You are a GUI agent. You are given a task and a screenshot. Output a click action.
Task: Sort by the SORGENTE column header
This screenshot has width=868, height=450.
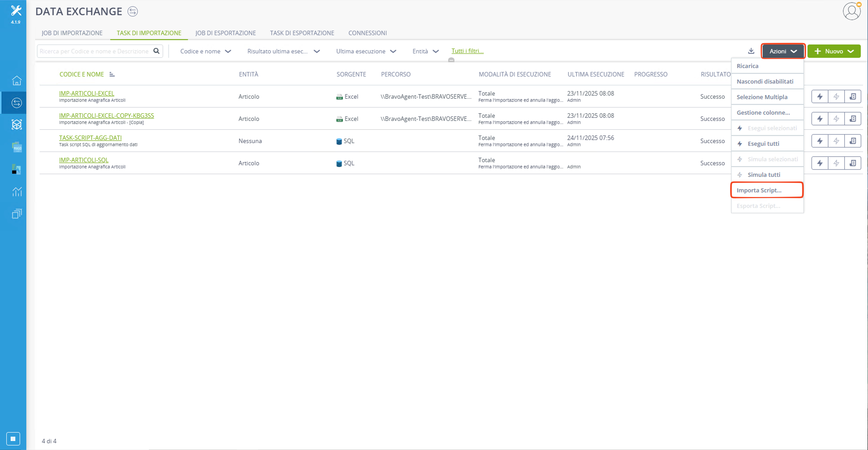pos(351,74)
